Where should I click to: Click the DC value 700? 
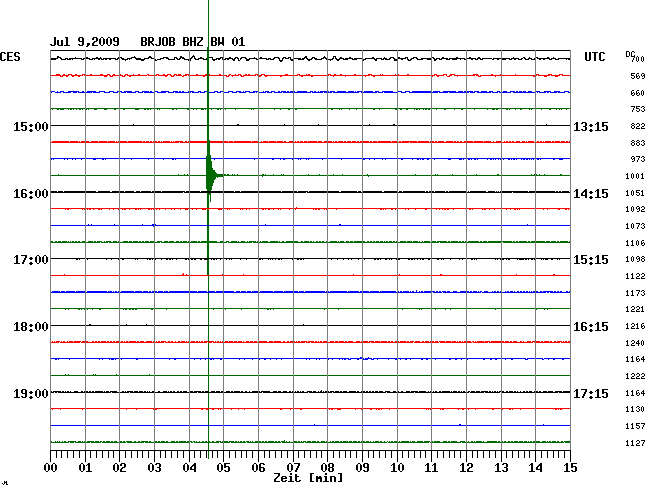[x=638, y=59]
